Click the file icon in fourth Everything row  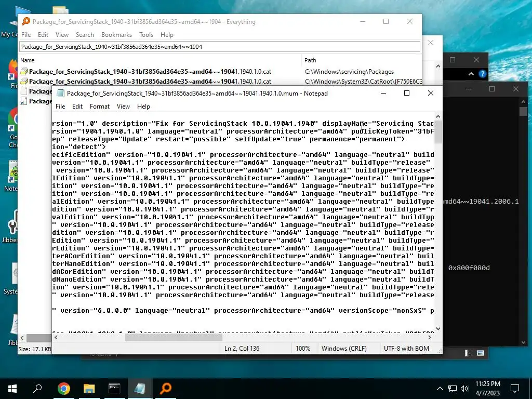pos(24,101)
